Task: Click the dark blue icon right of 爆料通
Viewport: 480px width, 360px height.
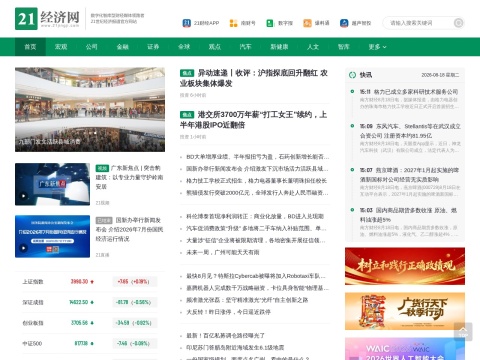Action: pyautogui.click(x=344, y=23)
